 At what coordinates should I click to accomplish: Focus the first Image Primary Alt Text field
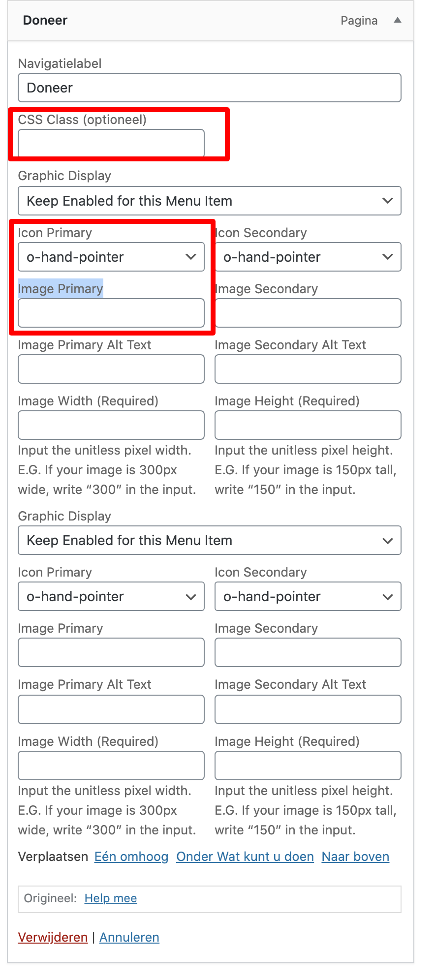tap(111, 369)
